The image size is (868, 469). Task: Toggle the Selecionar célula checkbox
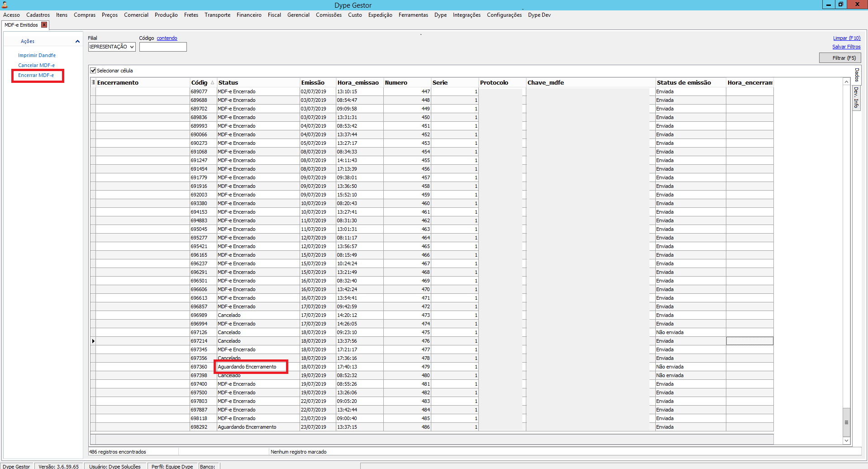click(93, 71)
